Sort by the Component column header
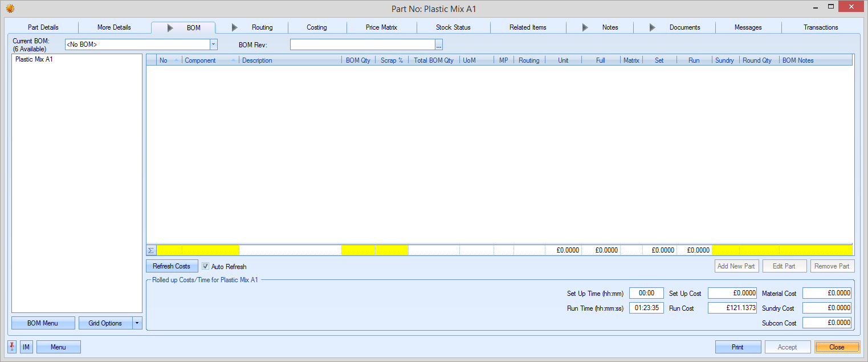 pos(201,60)
